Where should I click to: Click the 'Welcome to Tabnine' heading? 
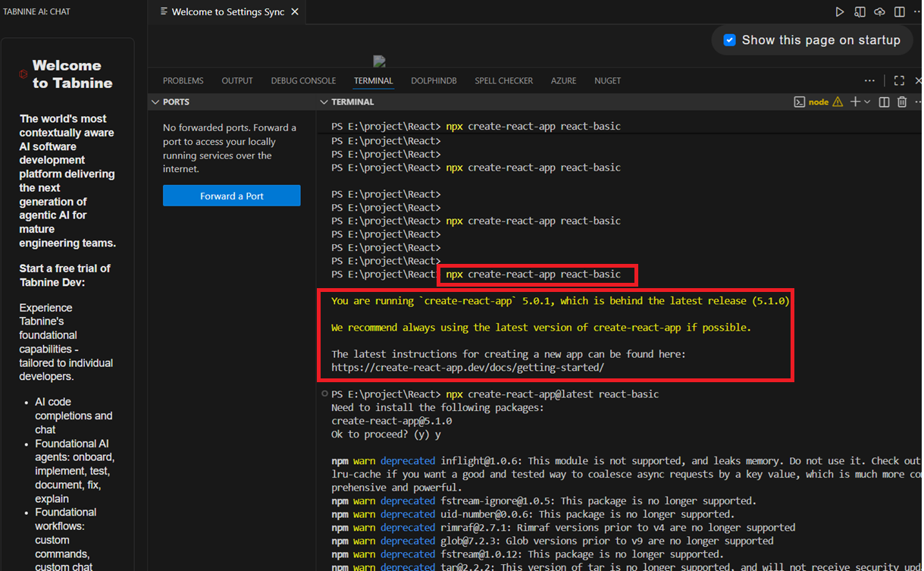[72, 74]
